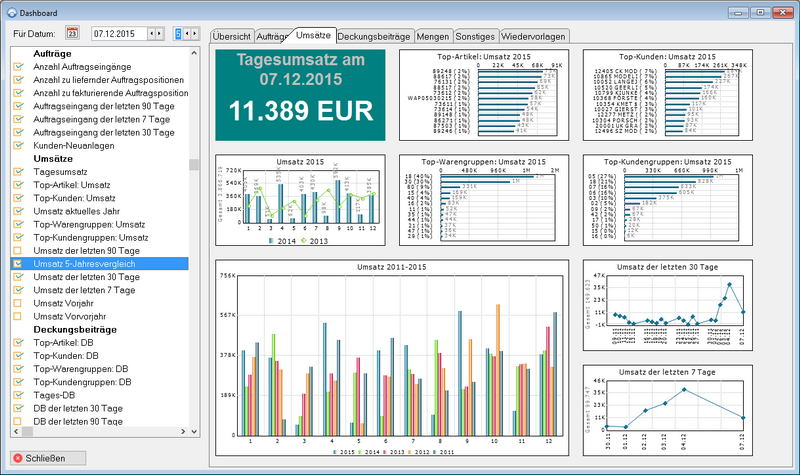Viewport: 800px width, 475px height.
Task: Step date back with left arrow
Action: [152, 33]
